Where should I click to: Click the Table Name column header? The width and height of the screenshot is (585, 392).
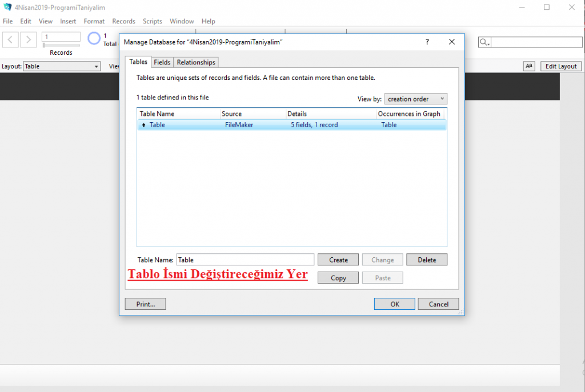pos(178,114)
